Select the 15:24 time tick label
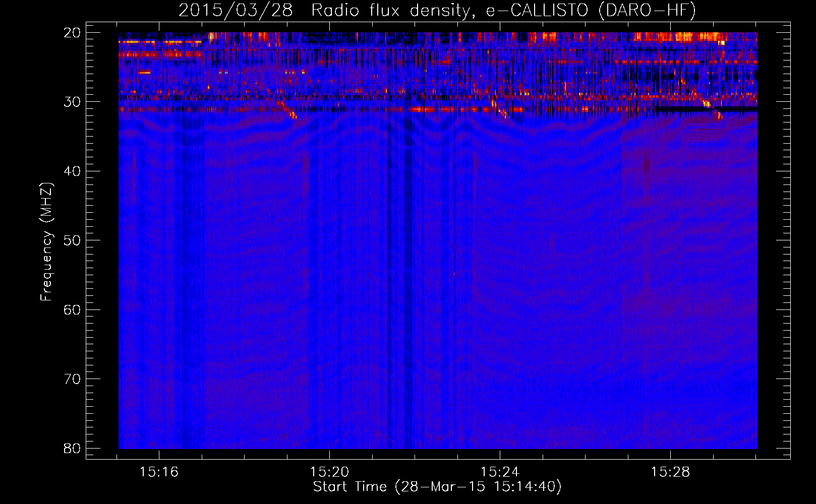 click(500, 472)
